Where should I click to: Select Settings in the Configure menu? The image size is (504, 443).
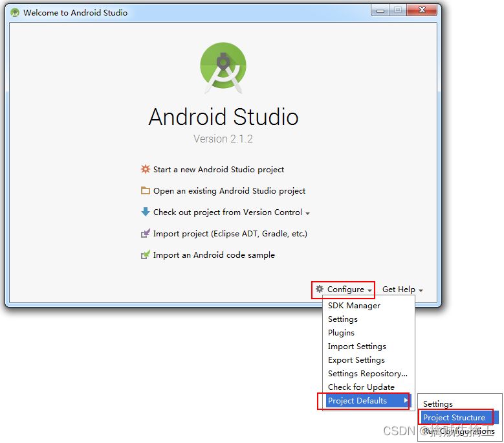(343, 319)
